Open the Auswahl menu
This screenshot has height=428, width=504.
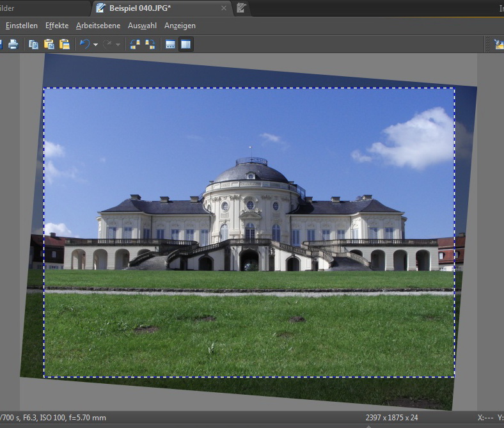(x=142, y=26)
